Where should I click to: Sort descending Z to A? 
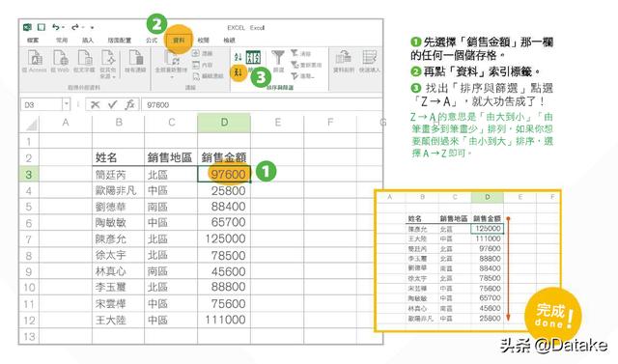239,72
